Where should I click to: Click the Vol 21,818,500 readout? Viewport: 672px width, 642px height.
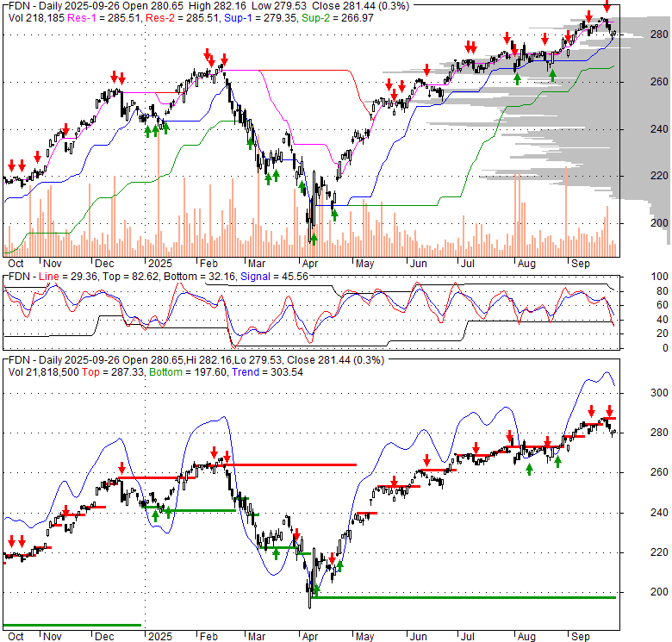pyautogui.click(x=44, y=372)
